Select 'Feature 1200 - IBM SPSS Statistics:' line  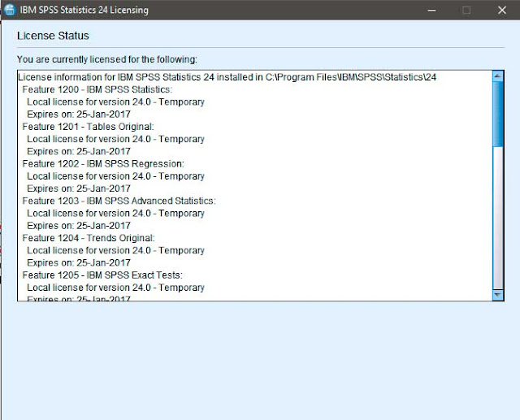click(x=97, y=89)
